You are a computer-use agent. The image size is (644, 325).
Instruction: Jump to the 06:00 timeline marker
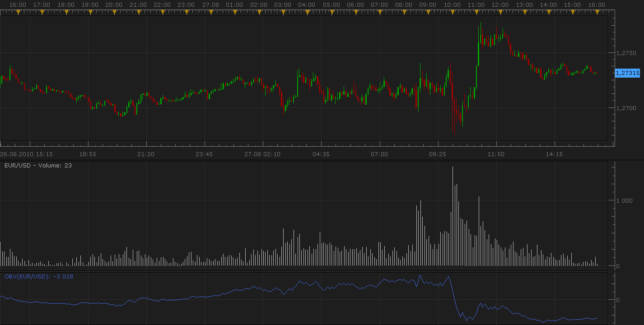(x=355, y=12)
